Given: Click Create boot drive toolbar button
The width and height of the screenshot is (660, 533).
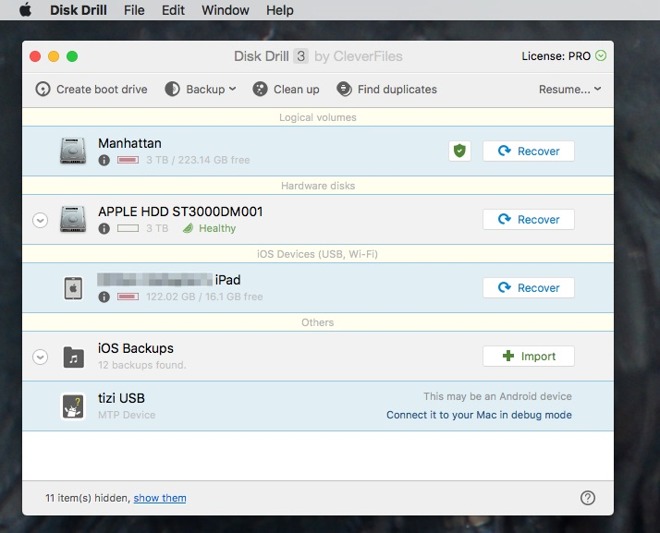Looking at the screenshot, I should [91, 89].
